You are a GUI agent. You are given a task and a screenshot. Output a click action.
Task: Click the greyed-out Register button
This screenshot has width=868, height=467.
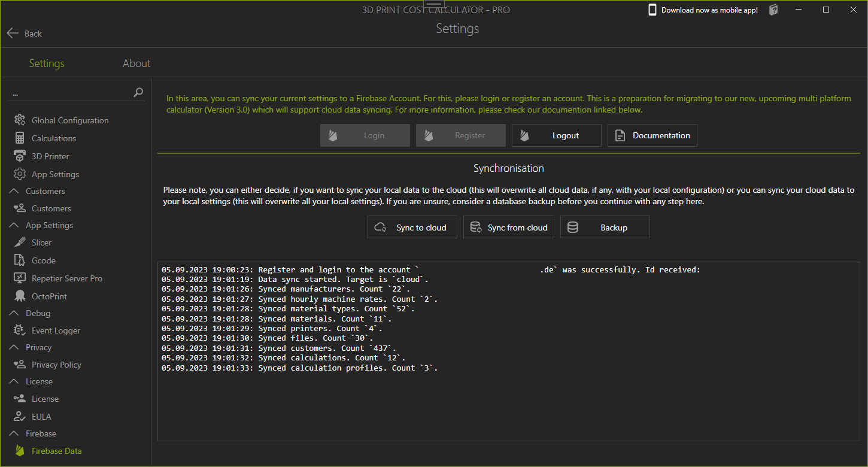[x=461, y=135]
